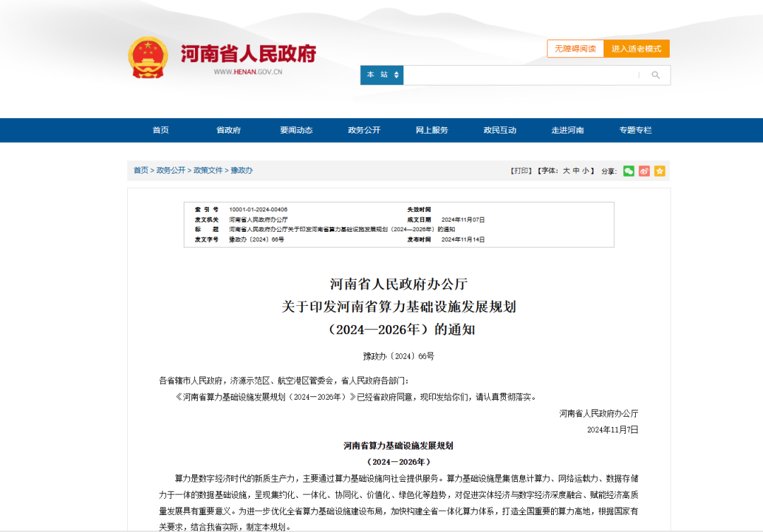Click the 河南省人民政府 site title

[248, 54]
